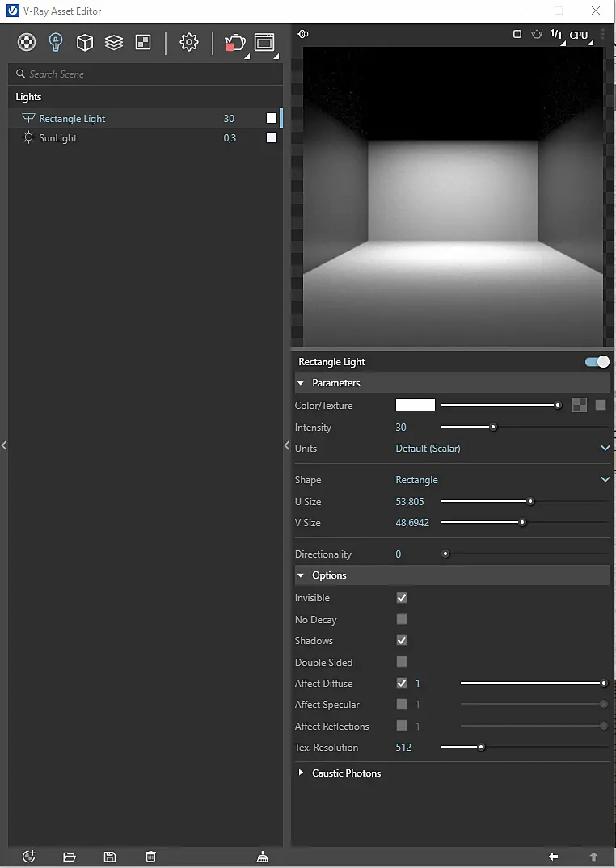Screen dimensions: 616x868
Task: Toggle the texture slot enable square
Action: click(x=601, y=405)
